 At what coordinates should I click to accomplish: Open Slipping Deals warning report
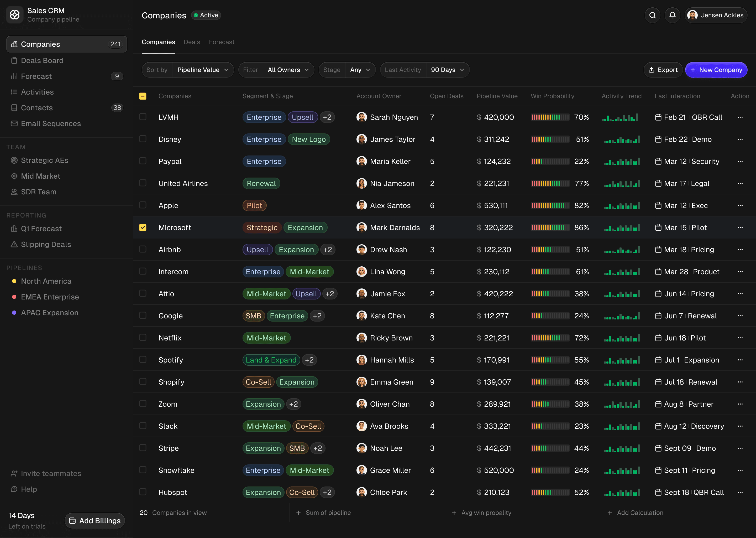pos(46,244)
